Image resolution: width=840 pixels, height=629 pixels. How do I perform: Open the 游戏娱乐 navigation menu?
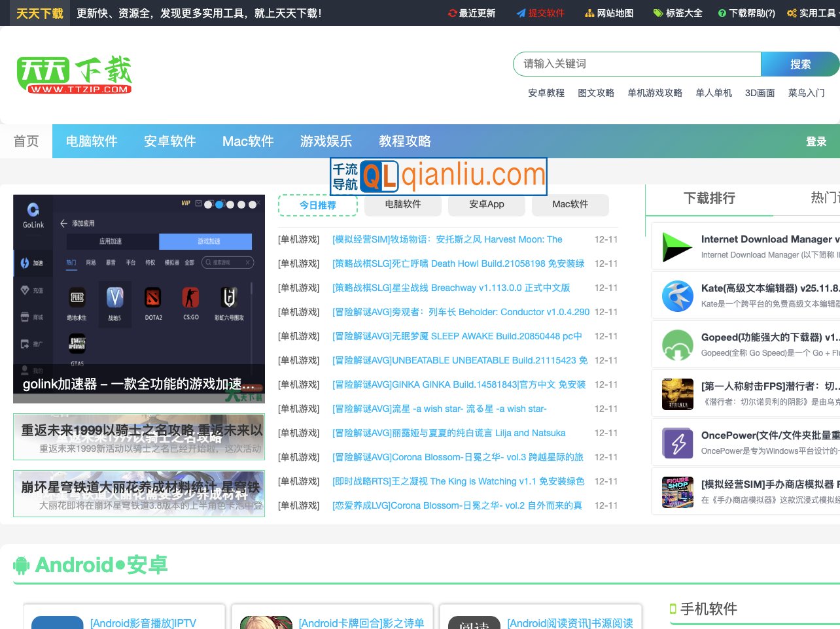(x=326, y=141)
